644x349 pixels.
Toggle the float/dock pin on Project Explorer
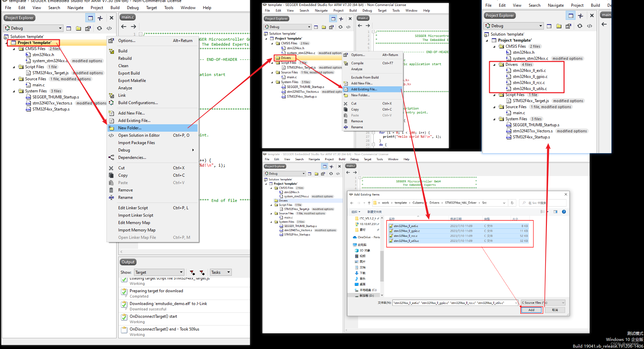point(100,18)
